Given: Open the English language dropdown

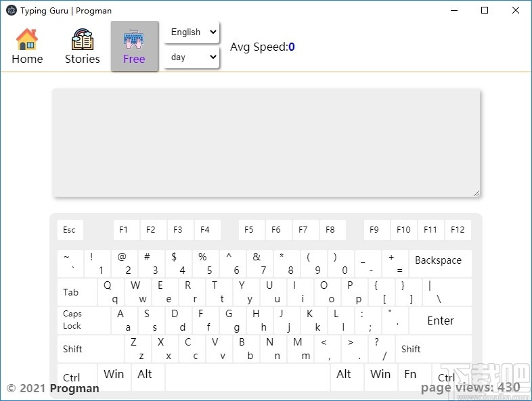Looking at the screenshot, I should click(192, 32).
